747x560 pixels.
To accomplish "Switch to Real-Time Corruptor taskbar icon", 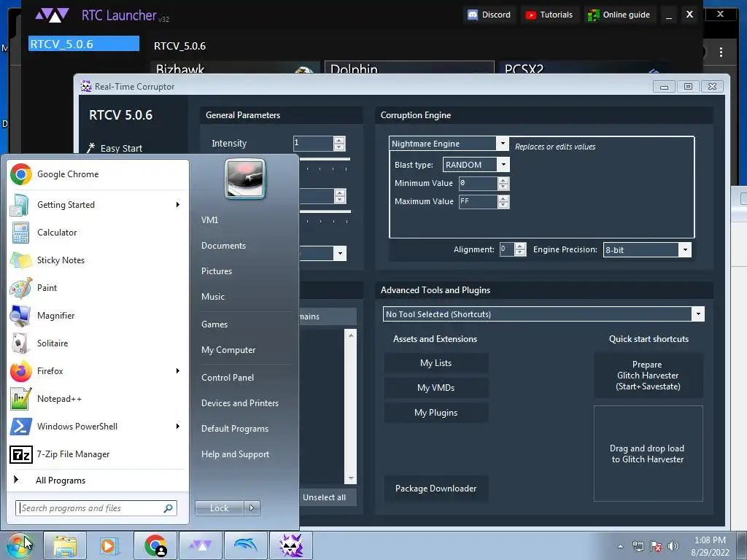I will click(291, 545).
